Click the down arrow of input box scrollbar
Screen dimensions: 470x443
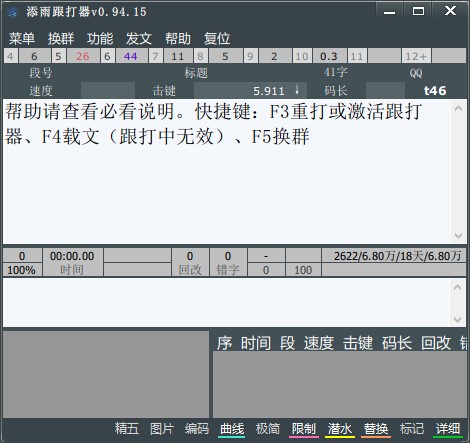[458, 319]
